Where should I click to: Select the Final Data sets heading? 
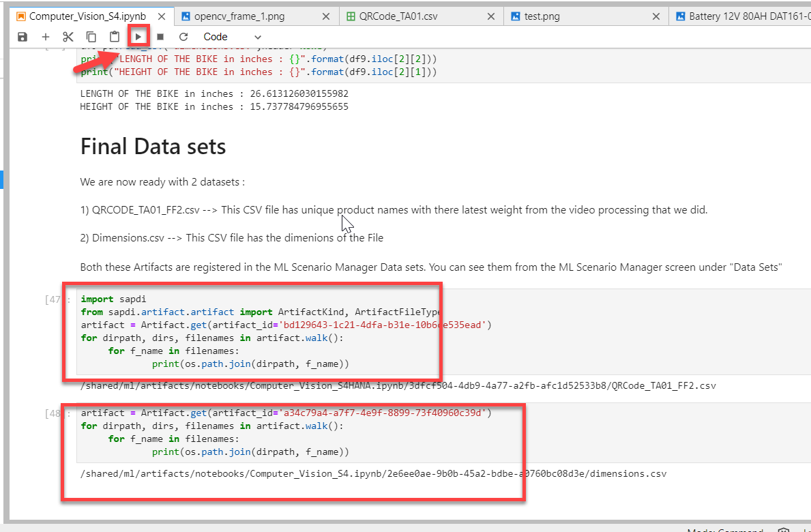click(153, 146)
